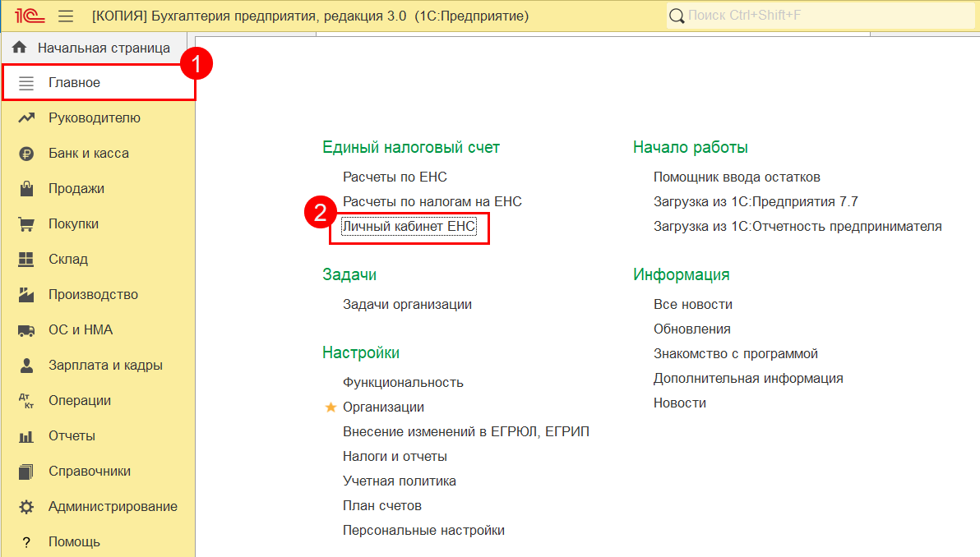Image resolution: width=980 pixels, height=557 pixels.
Task: Click the 1C logo icon
Action: pyautogui.click(x=30, y=16)
